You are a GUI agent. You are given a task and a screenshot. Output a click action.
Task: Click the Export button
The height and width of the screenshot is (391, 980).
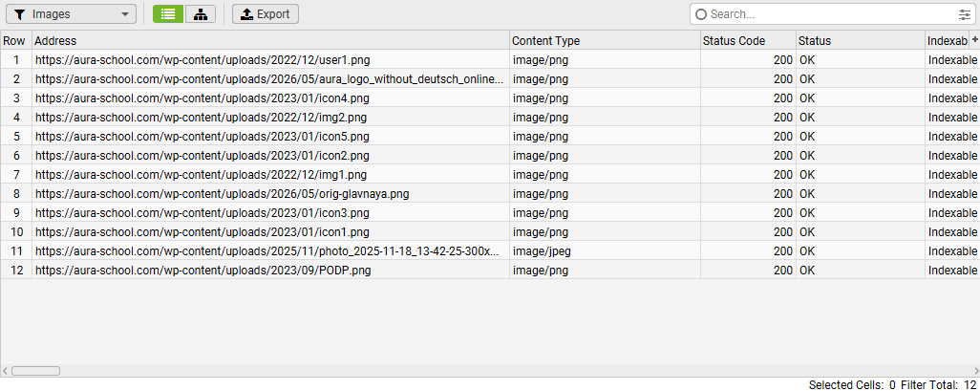[x=265, y=13]
